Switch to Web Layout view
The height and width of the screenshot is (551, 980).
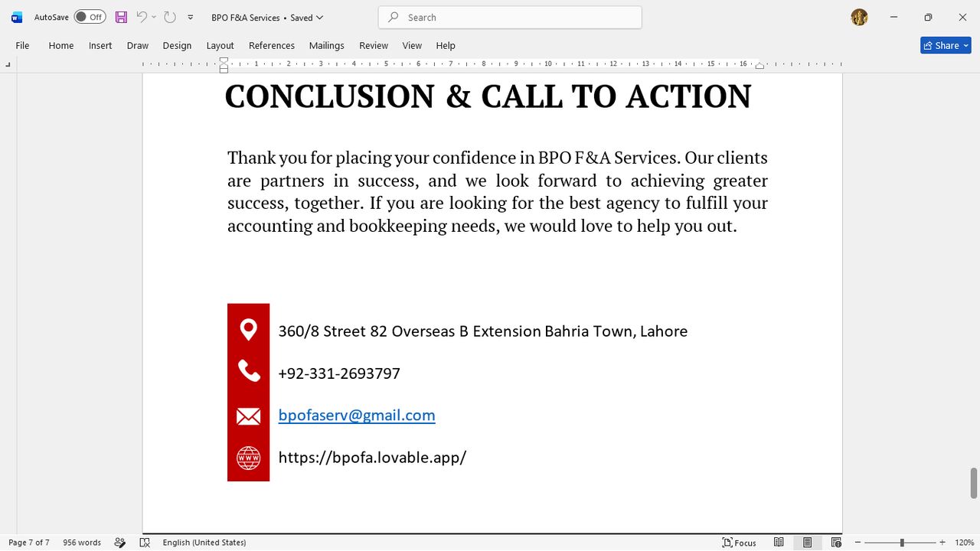(x=836, y=543)
